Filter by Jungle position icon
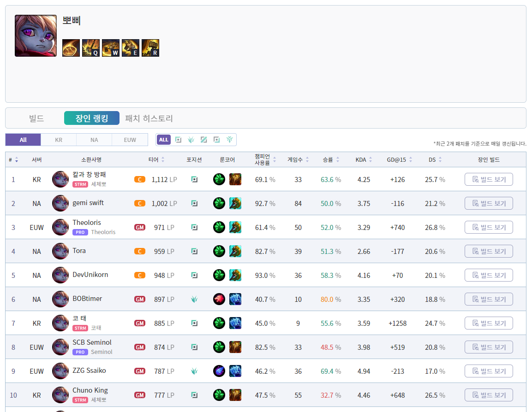This screenshot has width=532, height=412. [191, 140]
